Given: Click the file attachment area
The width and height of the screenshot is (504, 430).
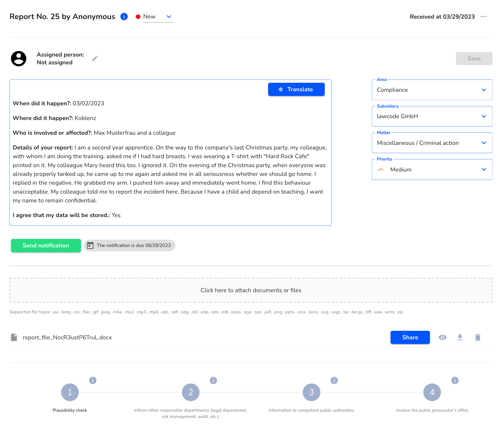Looking at the screenshot, I should pos(251,290).
